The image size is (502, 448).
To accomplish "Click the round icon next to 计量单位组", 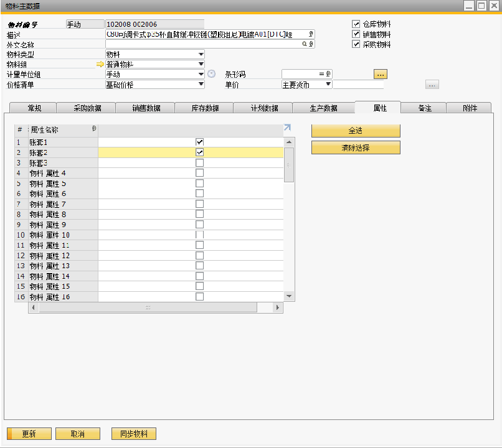I will tap(211, 74).
